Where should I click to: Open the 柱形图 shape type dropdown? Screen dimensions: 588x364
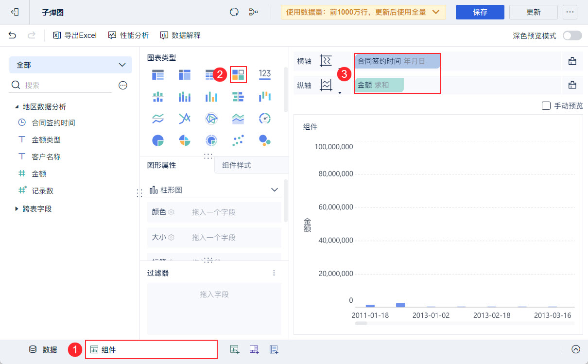click(x=214, y=190)
